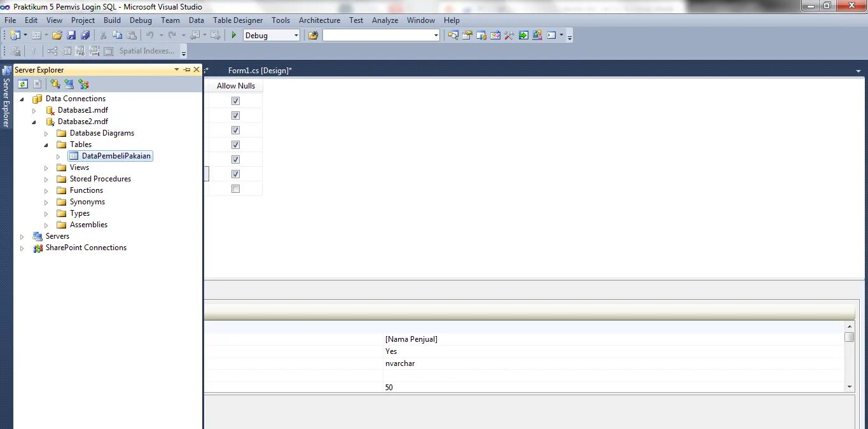Select the SharePoint Connections tree item

(86, 248)
